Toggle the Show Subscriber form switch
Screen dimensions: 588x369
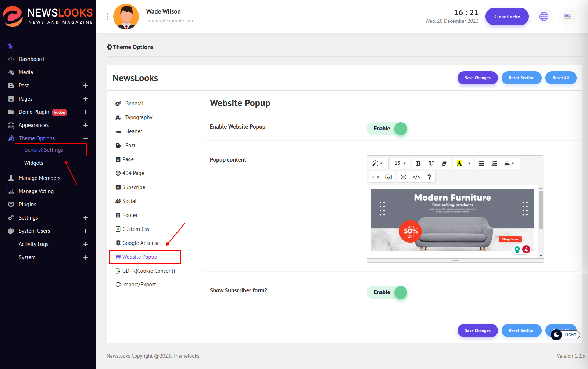pos(387,293)
